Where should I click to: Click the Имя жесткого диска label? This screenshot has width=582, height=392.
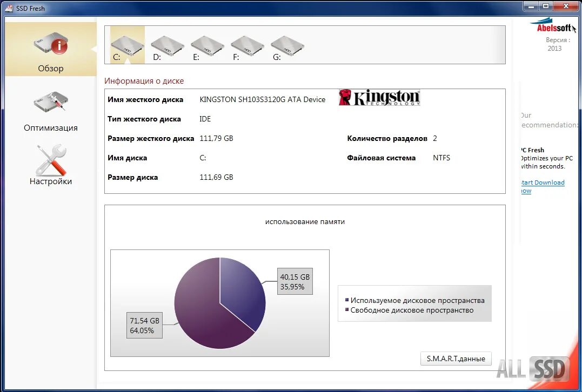145,99
